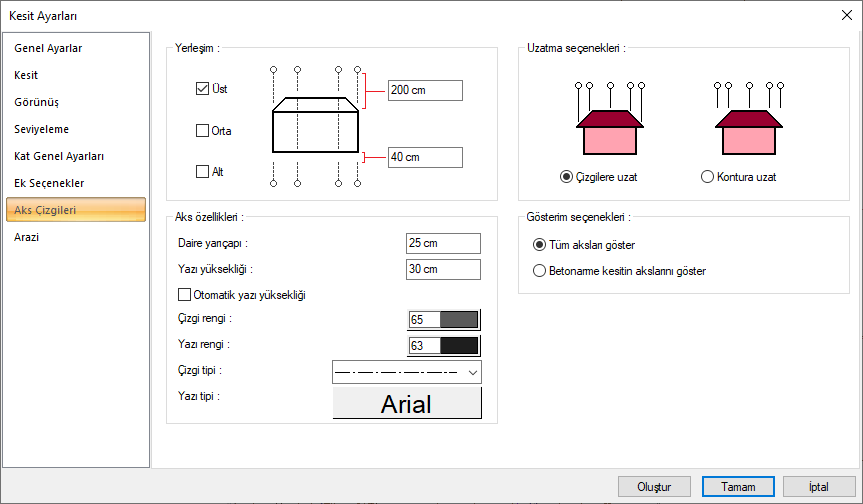Click the Daire yarıçapı input field

tap(443, 243)
